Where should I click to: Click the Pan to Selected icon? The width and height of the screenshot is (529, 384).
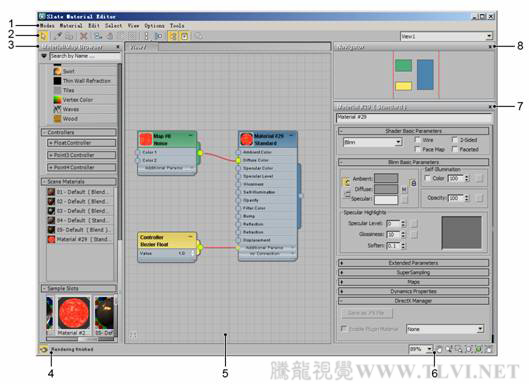(x=488, y=349)
